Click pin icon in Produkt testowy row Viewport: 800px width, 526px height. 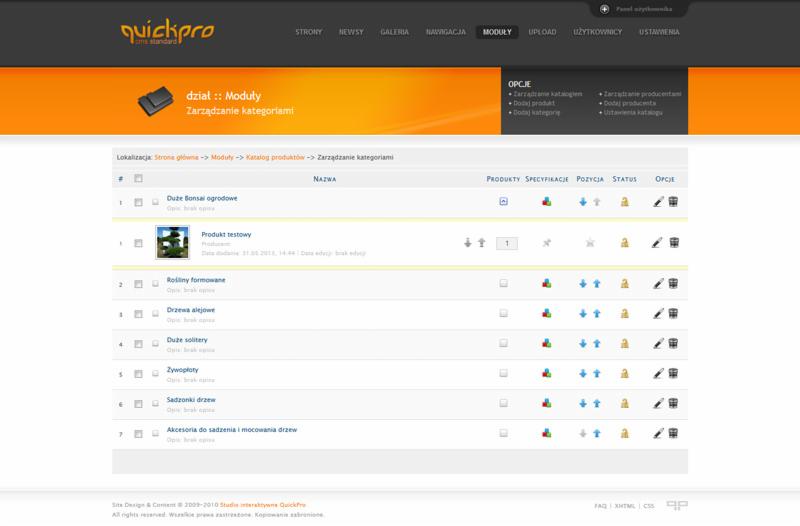pyautogui.click(x=546, y=243)
